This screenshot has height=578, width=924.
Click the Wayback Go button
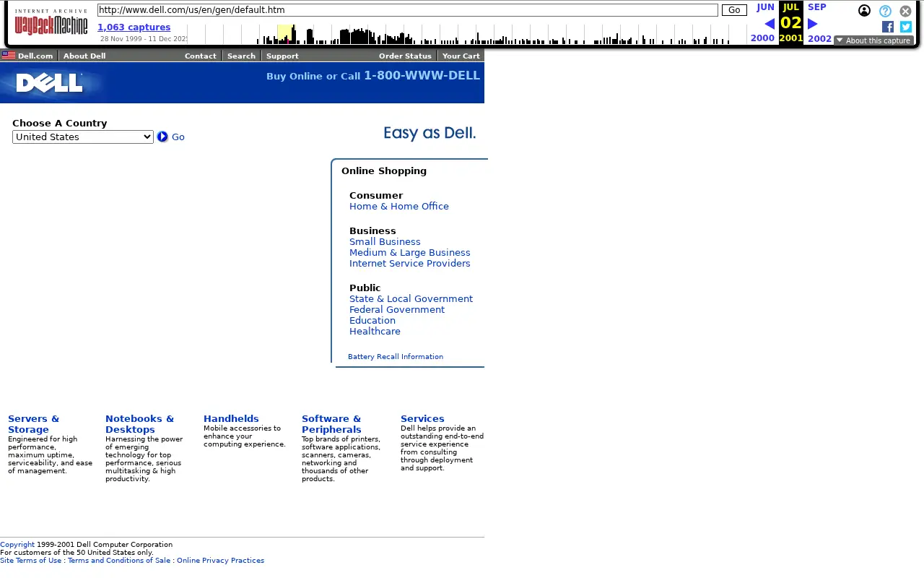[x=734, y=10]
